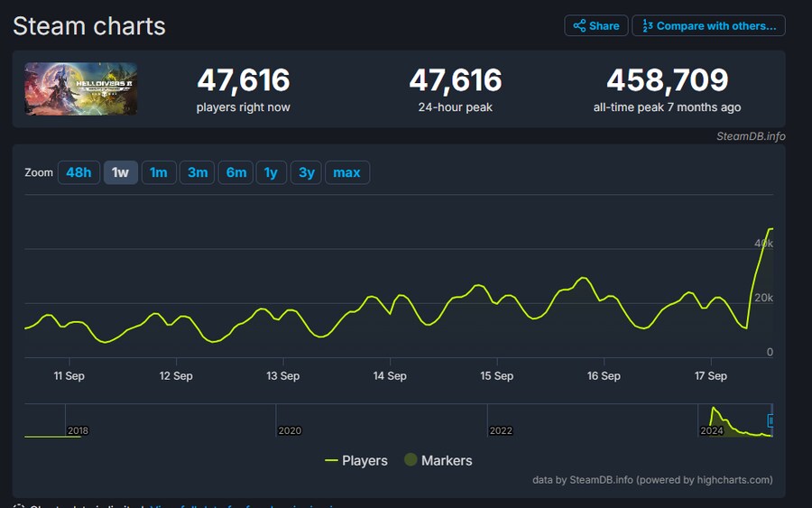812x508 pixels.
Task: Show max time range on chart
Action: [x=346, y=172]
